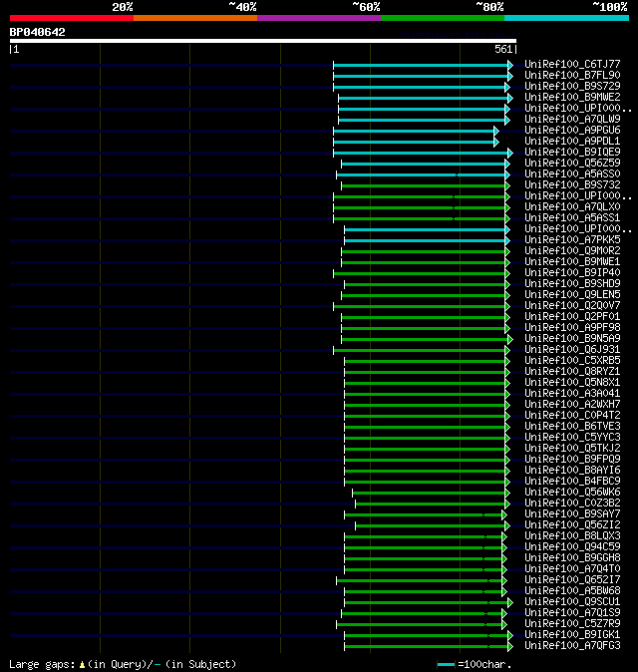Click hit label UniRef100_Q94C59
The width and height of the screenshot is (638, 672).
click(x=572, y=546)
